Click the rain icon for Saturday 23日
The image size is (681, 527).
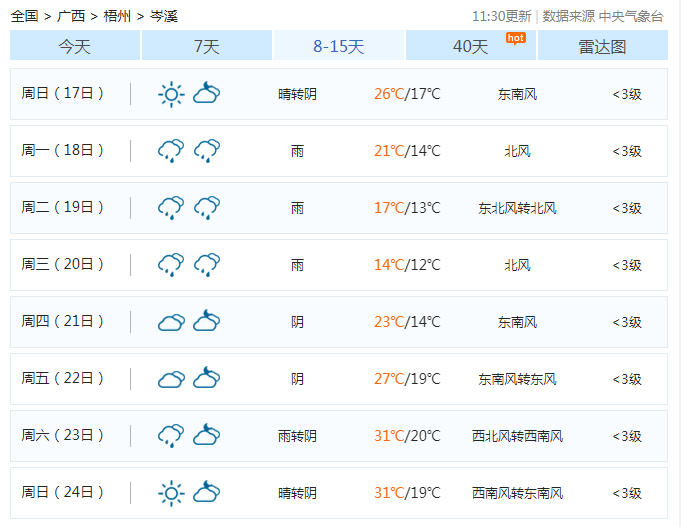[171, 436]
